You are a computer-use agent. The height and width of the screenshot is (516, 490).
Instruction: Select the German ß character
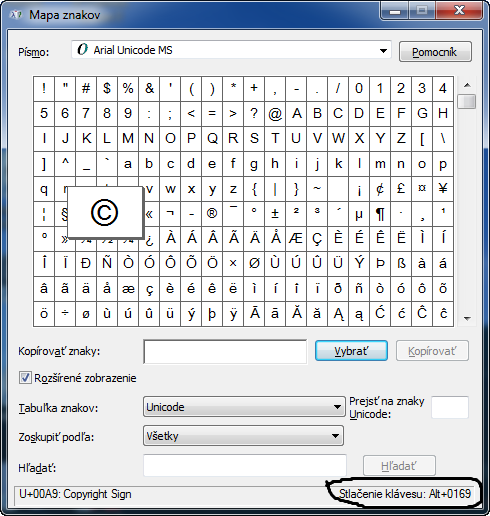401,264
